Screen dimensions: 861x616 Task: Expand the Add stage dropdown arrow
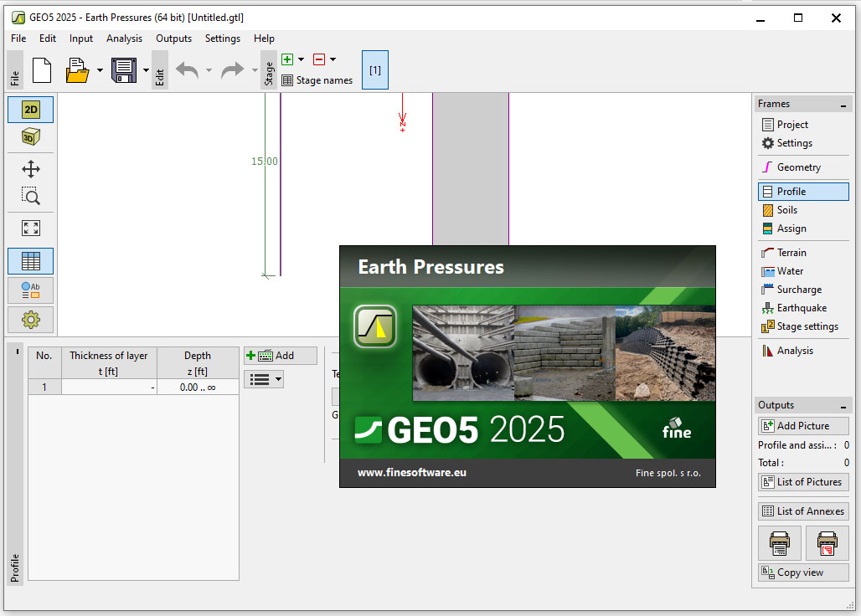click(x=301, y=59)
